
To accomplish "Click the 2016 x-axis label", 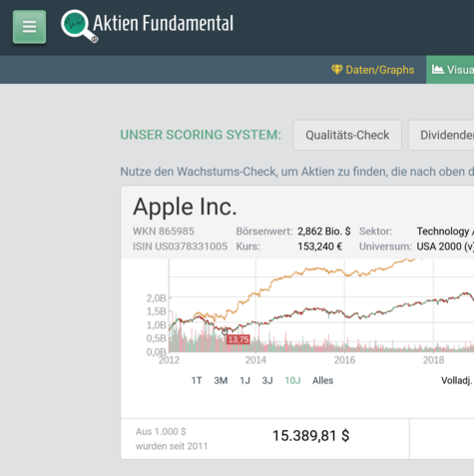I will click(x=344, y=360).
